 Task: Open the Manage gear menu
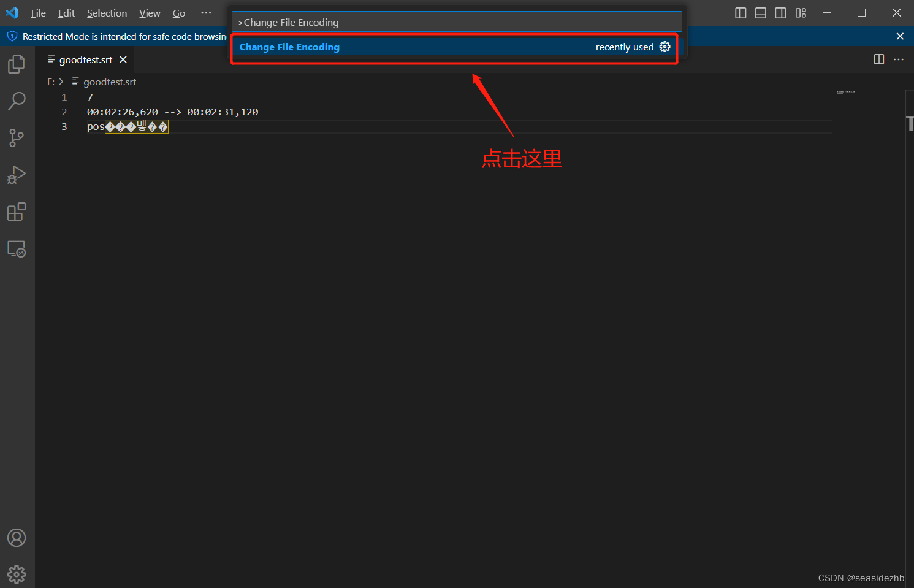17,575
